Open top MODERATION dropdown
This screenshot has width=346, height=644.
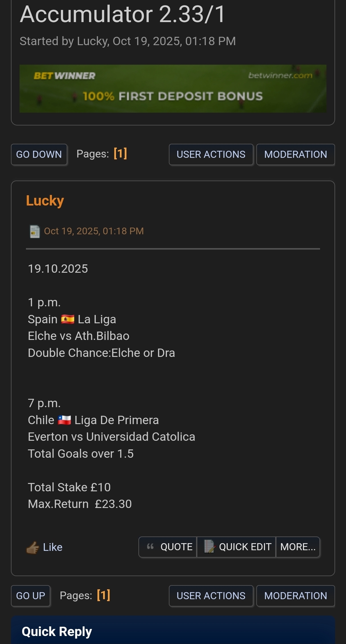(295, 154)
